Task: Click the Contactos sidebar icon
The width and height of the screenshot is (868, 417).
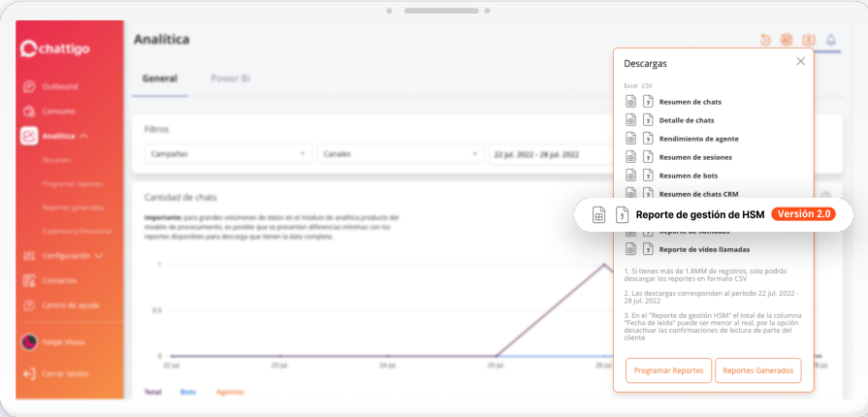Action: [29, 280]
